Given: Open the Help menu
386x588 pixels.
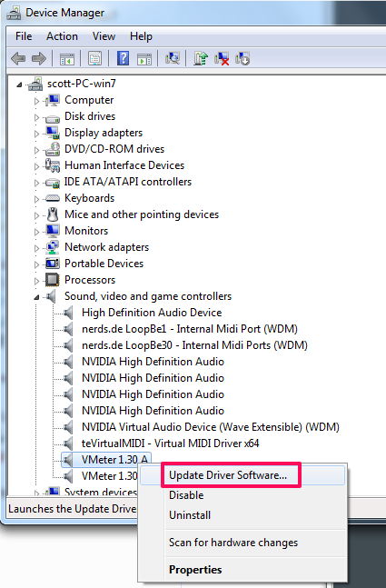Looking at the screenshot, I should (x=141, y=36).
